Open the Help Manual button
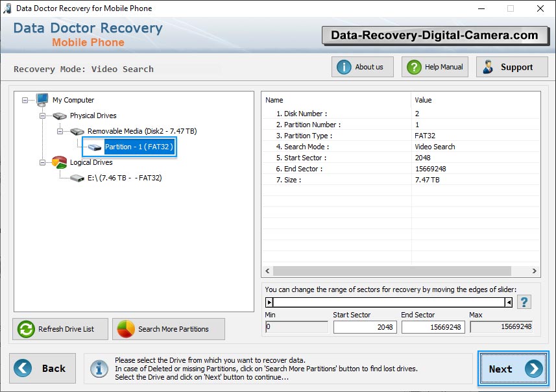556x392 pixels. 435,67
